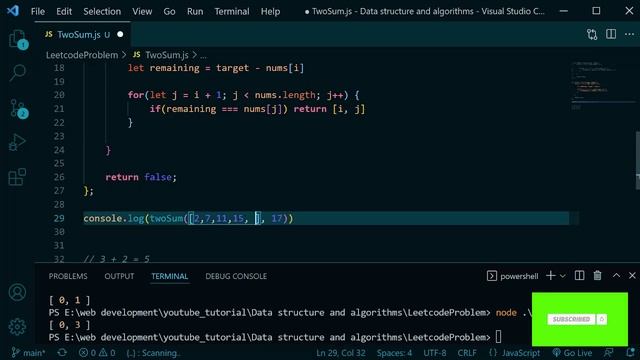Select the TERMINAL tab
The height and width of the screenshot is (360, 640).
click(x=169, y=276)
